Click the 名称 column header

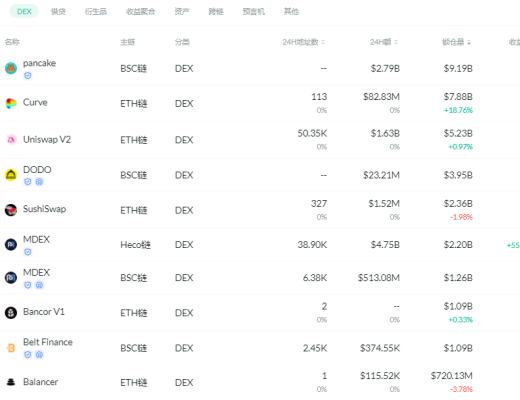point(12,42)
